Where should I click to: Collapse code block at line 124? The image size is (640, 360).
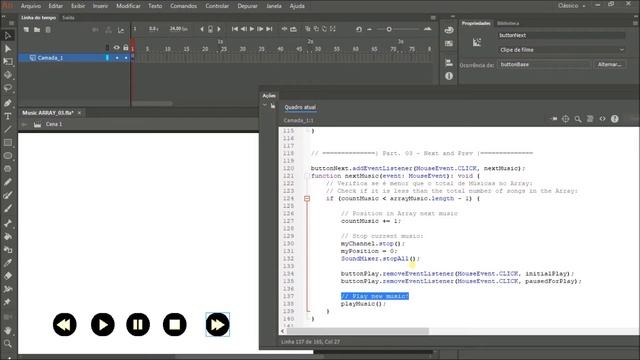[x=307, y=198]
